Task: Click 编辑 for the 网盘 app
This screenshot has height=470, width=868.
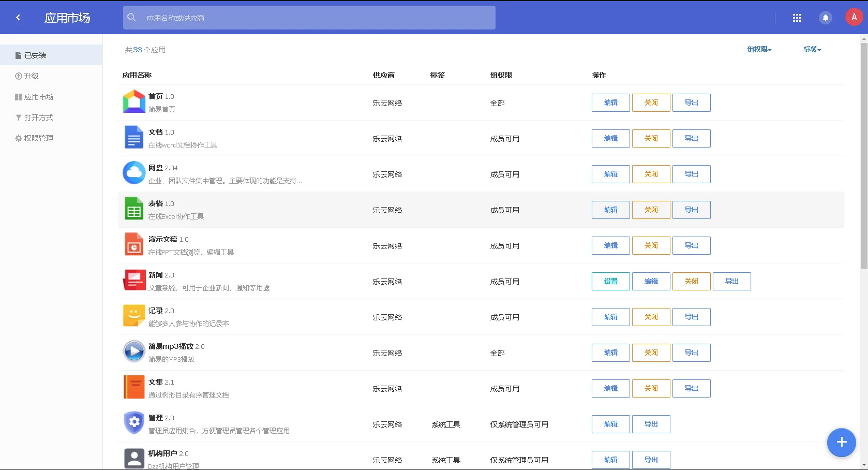Action: tap(611, 174)
